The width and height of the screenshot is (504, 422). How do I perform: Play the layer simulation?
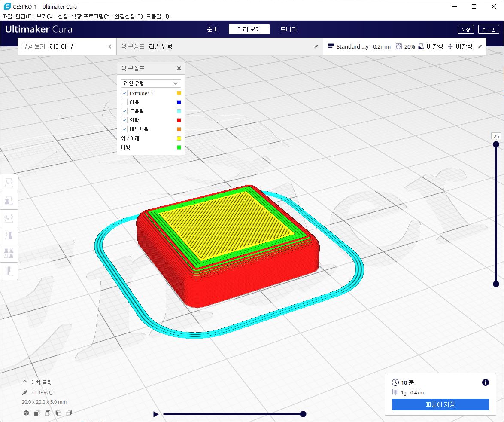tap(156, 414)
